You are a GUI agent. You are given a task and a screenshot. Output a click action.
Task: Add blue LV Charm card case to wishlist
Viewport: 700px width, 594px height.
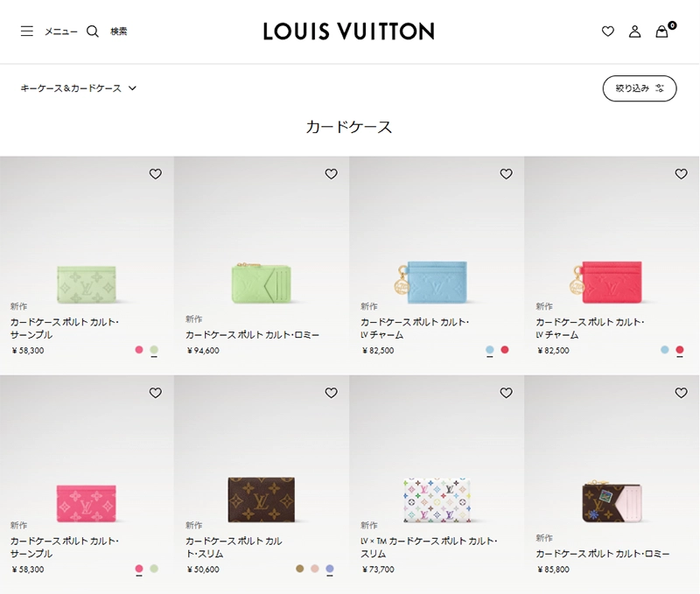506,174
